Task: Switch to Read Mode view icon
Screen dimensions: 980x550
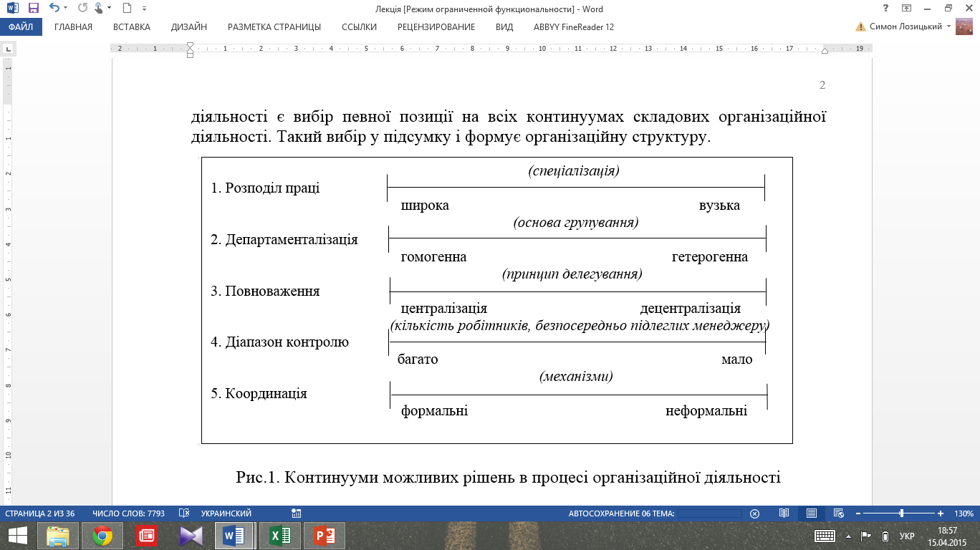Action: coord(784,513)
